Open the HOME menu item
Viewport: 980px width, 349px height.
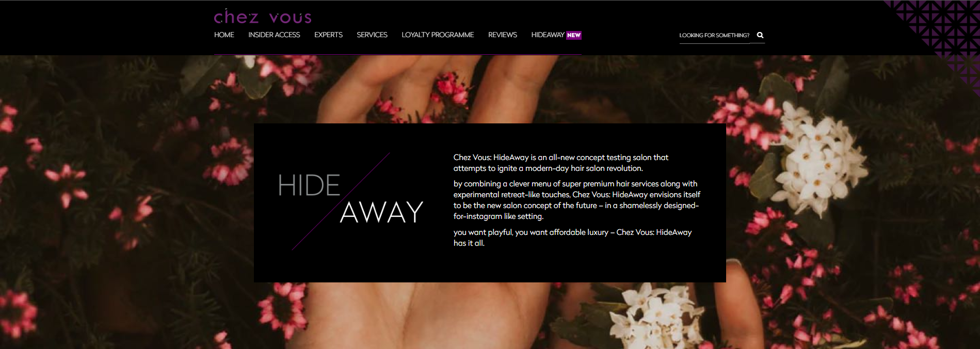[224, 35]
